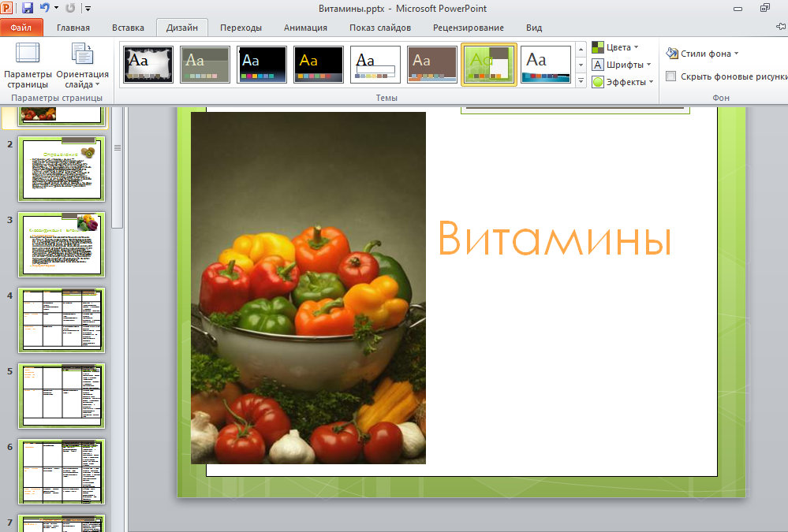This screenshot has width=788, height=532.
Task: Click the Redo icon in quick access toolbar
Action: (70, 8)
